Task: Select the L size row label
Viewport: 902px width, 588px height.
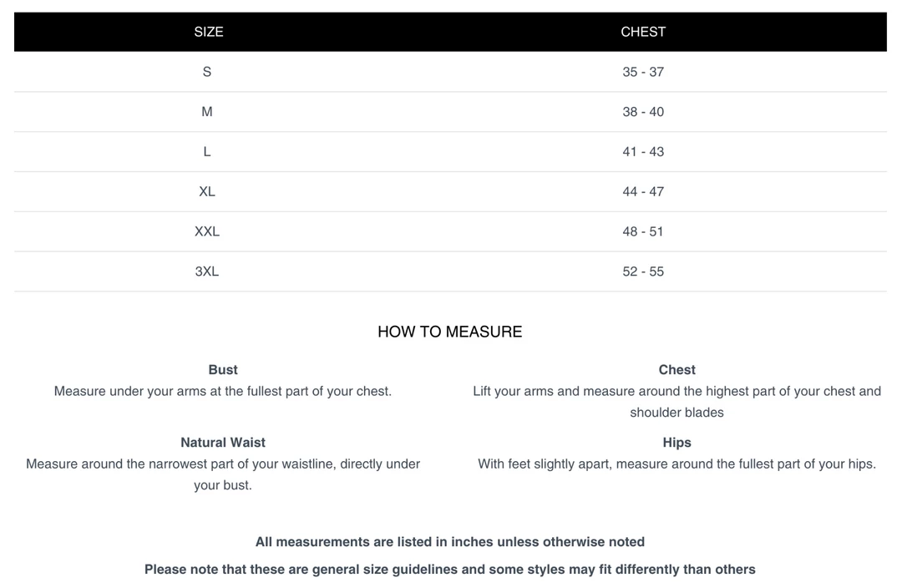Action: (x=207, y=152)
